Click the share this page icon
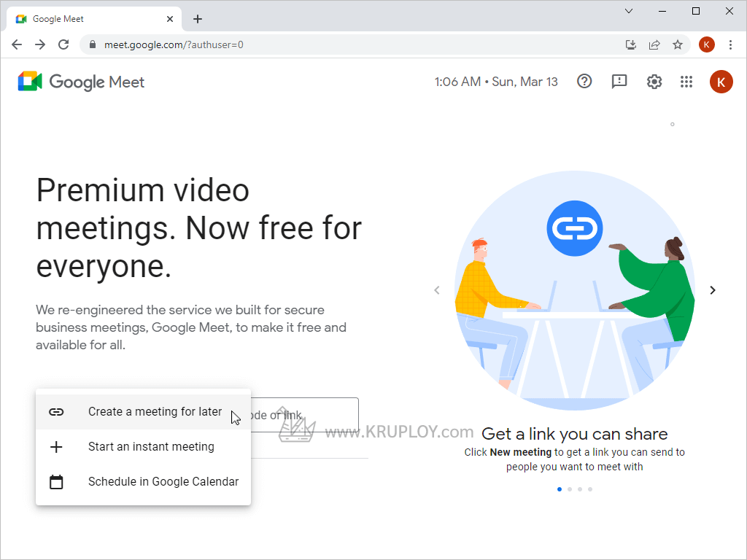The width and height of the screenshot is (747, 560). [x=654, y=44]
